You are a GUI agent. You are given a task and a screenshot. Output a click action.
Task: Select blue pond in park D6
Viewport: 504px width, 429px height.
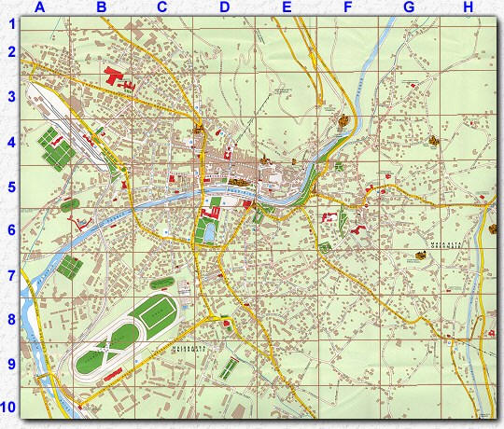(x=209, y=232)
